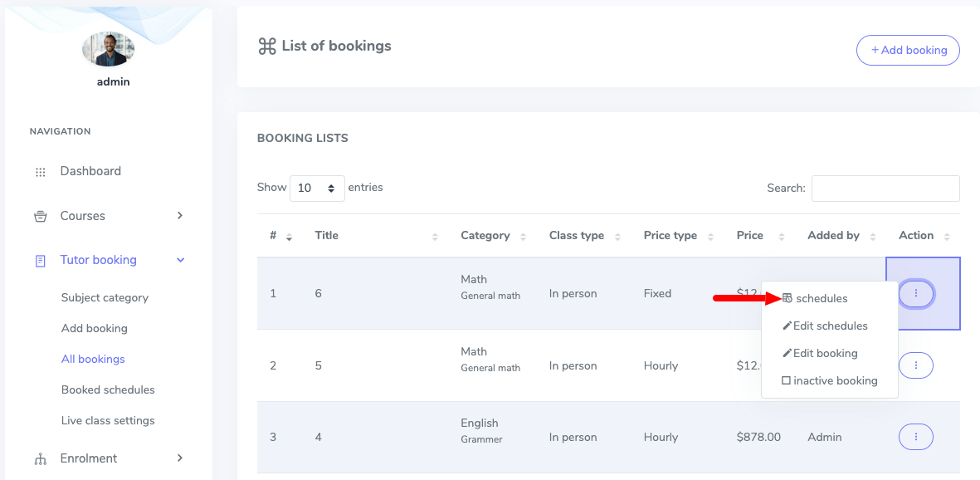980x480 pixels.
Task: Select the Courses sidebar icon
Action: coord(40,215)
